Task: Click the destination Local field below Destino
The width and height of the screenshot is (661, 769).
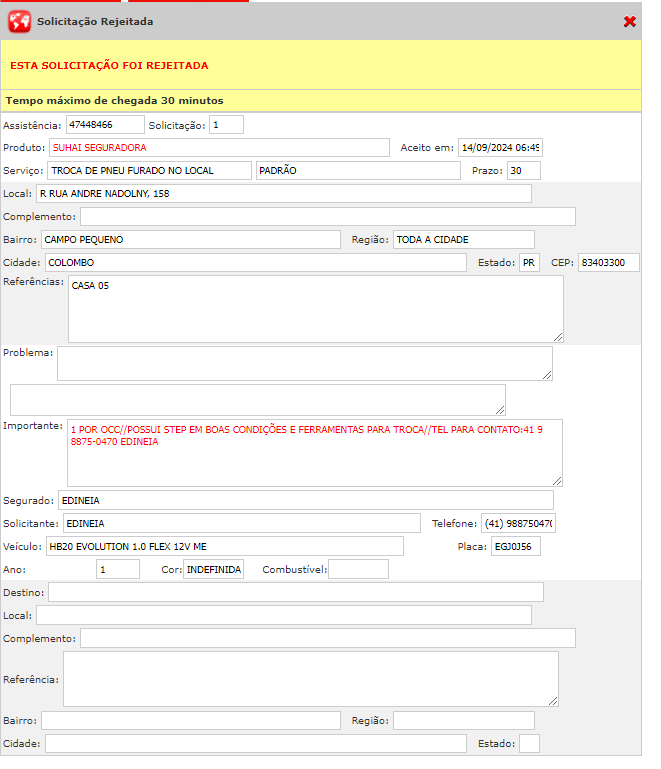Action: 284,615
